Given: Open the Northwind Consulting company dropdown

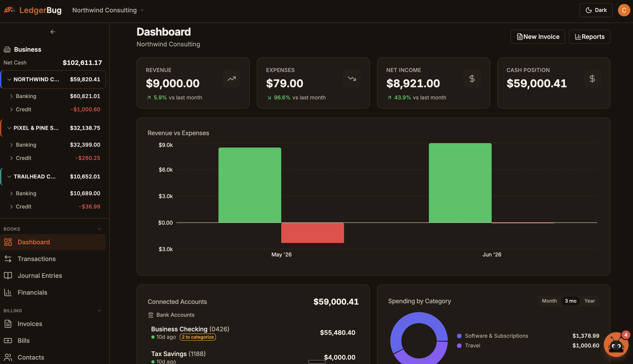Looking at the screenshot, I should [x=108, y=10].
